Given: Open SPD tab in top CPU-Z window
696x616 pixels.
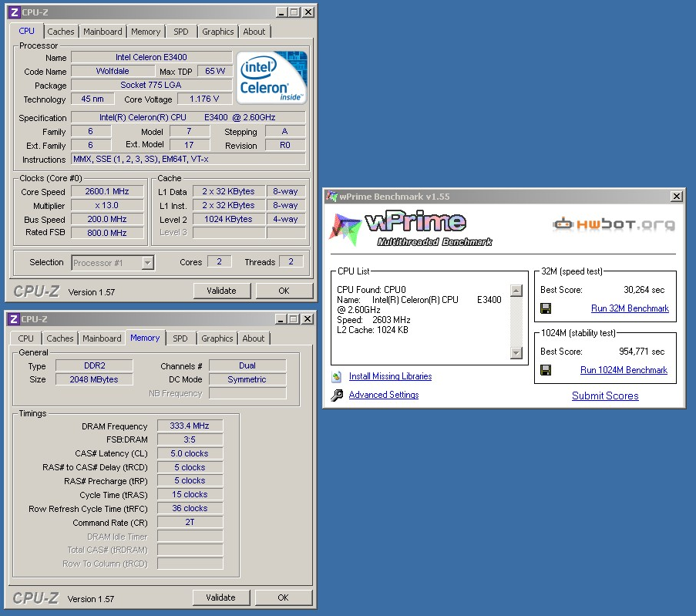Looking at the screenshot, I should (180, 32).
